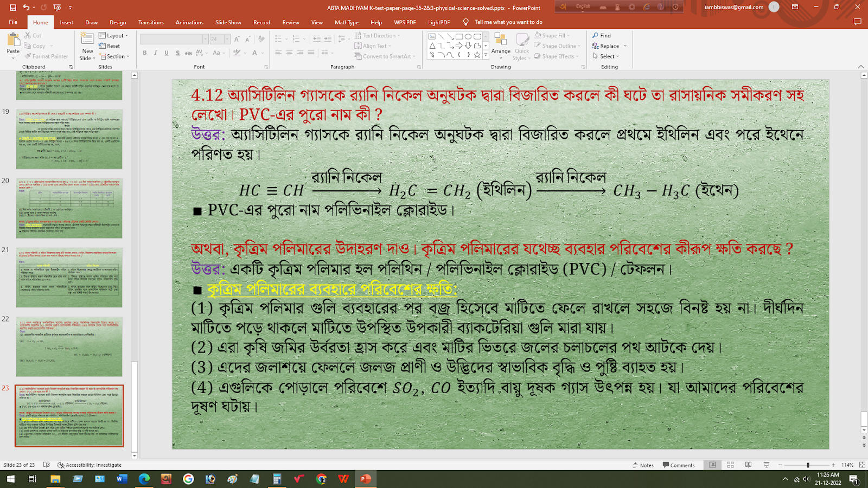Toggle text Shadow formatting
Image resolution: width=868 pixels, height=488 pixels.
pyautogui.click(x=177, y=53)
